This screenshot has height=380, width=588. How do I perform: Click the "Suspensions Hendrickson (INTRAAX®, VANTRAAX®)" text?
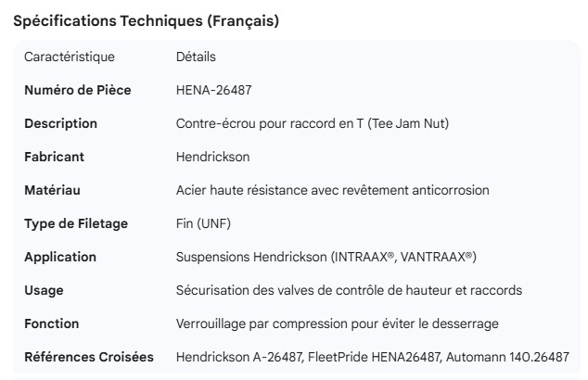click(x=326, y=257)
